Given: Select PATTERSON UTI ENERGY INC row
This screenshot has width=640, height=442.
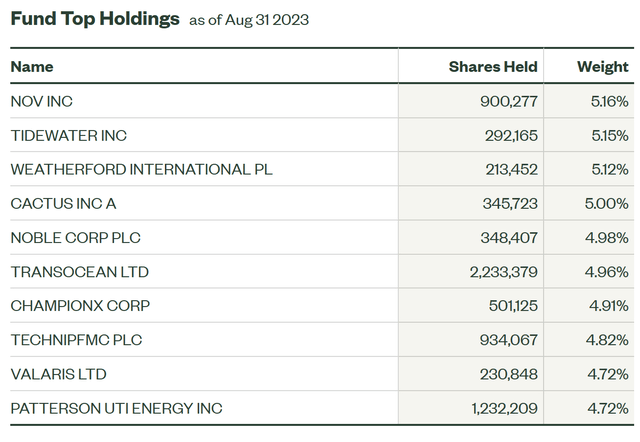Looking at the screenshot, I should pyautogui.click(x=116, y=408).
